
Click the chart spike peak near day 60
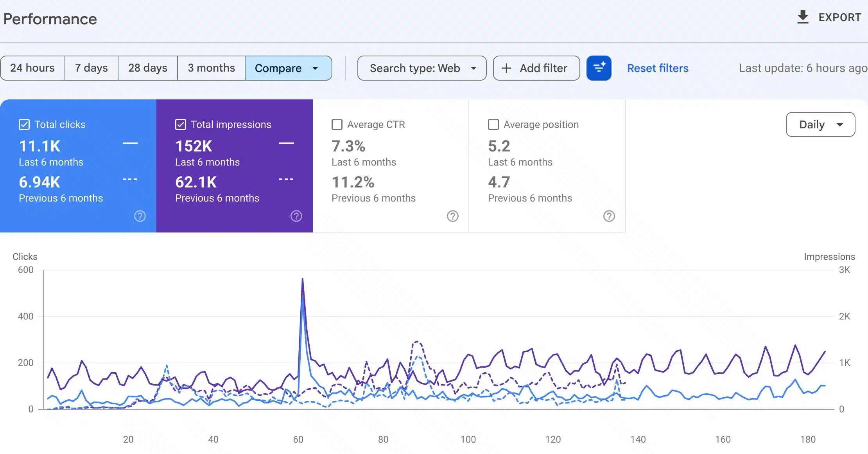click(x=302, y=279)
